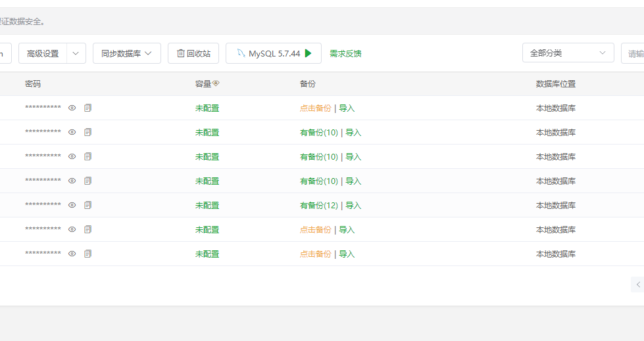Click 点击备份 in the first database row
The height and width of the screenshot is (341, 644).
pyautogui.click(x=316, y=108)
